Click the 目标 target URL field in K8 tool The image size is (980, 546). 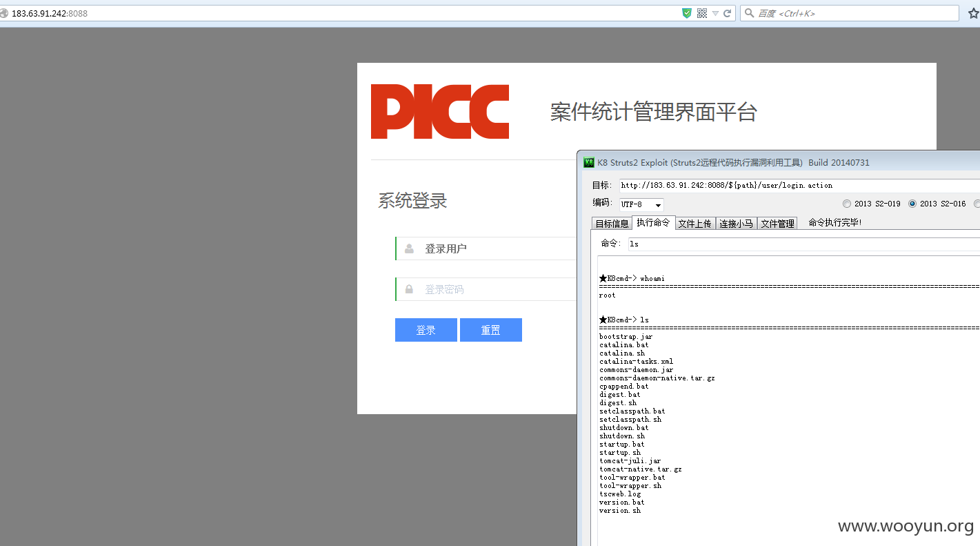[x=799, y=185]
